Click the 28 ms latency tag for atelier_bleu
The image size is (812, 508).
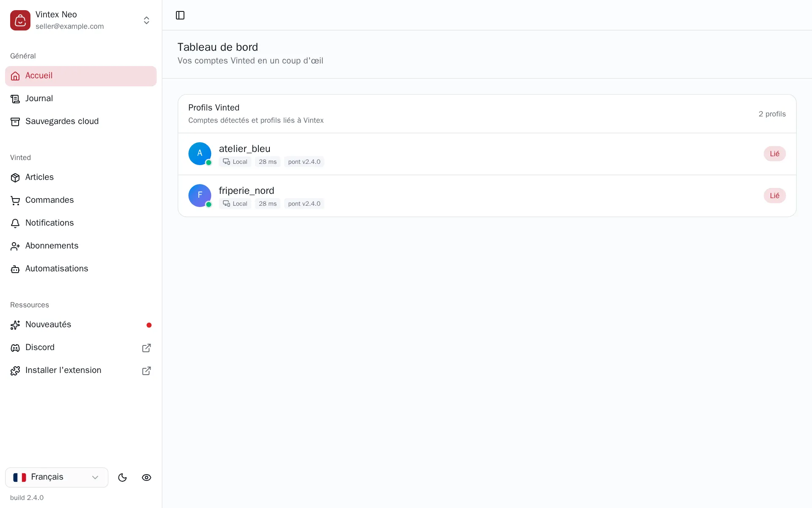coord(268,162)
